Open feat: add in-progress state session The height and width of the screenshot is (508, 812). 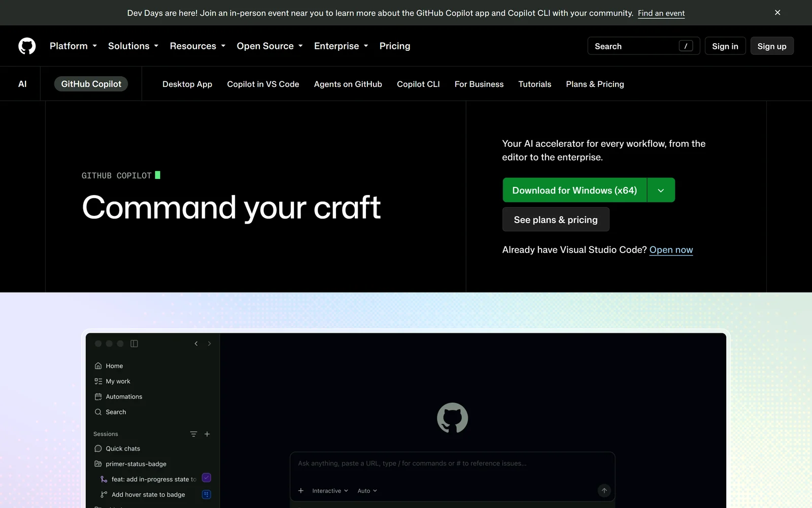(154, 479)
